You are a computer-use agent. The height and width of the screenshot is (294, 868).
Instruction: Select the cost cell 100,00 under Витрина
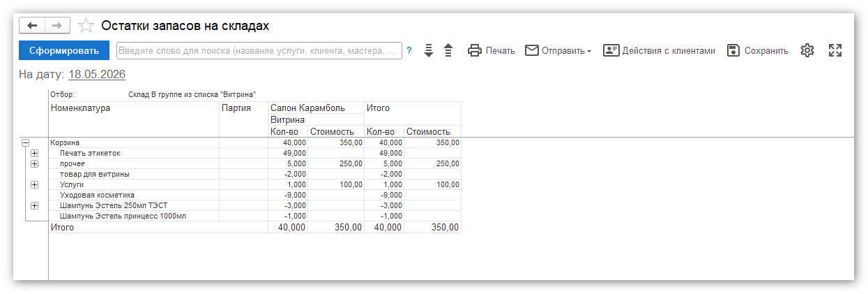[336, 184]
